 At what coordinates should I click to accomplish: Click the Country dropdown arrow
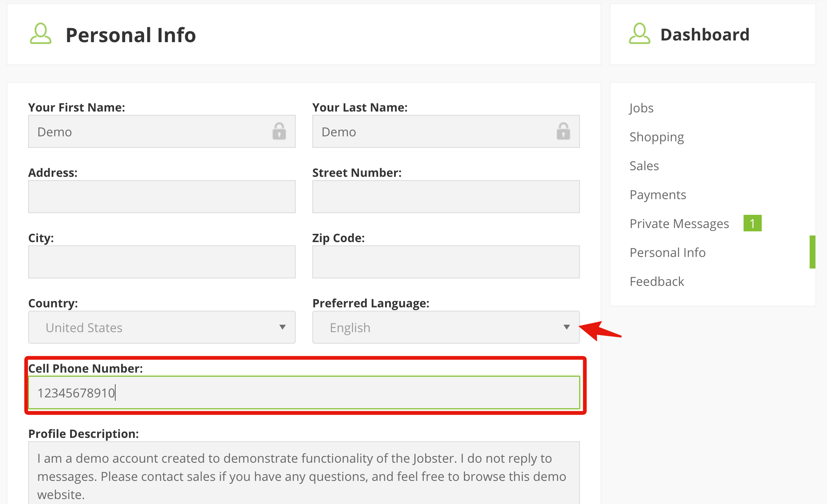click(283, 327)
